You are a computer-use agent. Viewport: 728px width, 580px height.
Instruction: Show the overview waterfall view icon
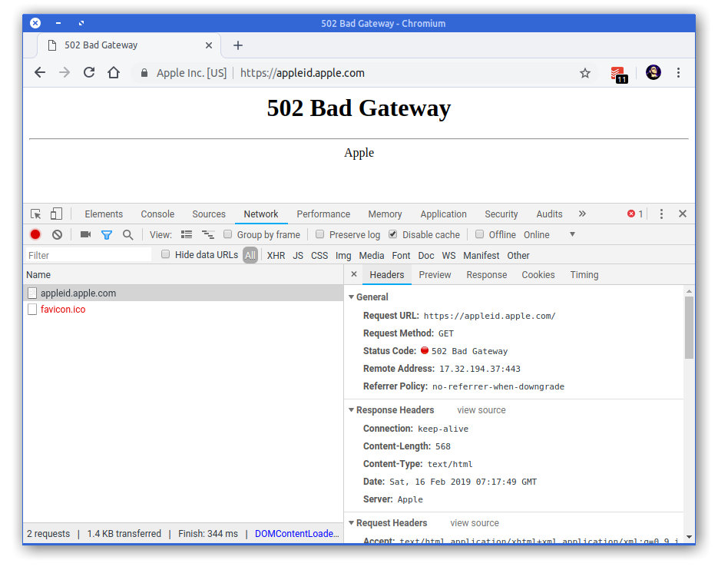coord(208,234)
